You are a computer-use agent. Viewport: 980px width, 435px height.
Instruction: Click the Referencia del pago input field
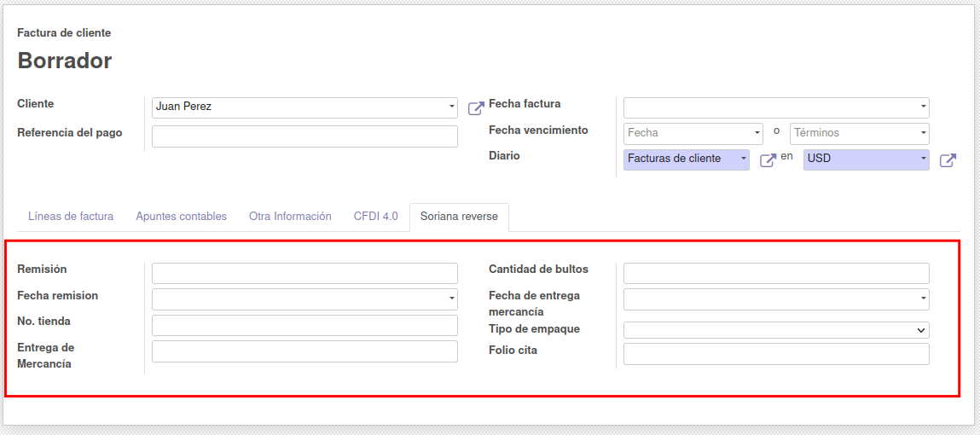point(304,136)
